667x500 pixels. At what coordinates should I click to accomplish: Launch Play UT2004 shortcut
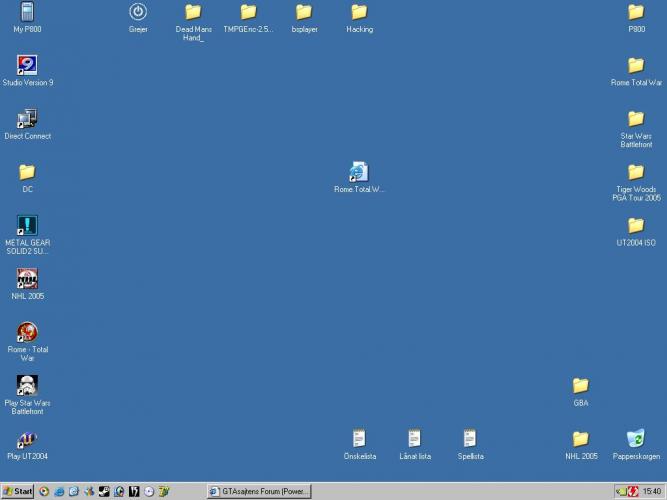27,439
